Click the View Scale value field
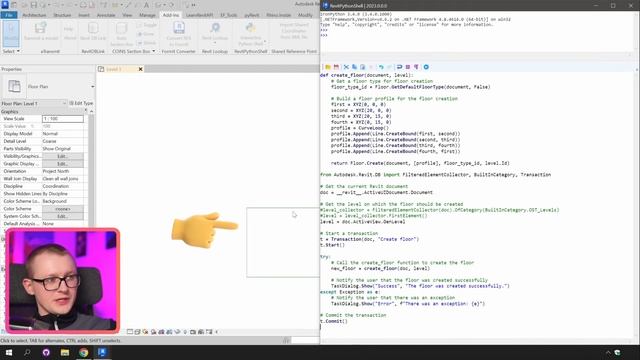This screenshot has height=360, width=640. click(62, 119)
